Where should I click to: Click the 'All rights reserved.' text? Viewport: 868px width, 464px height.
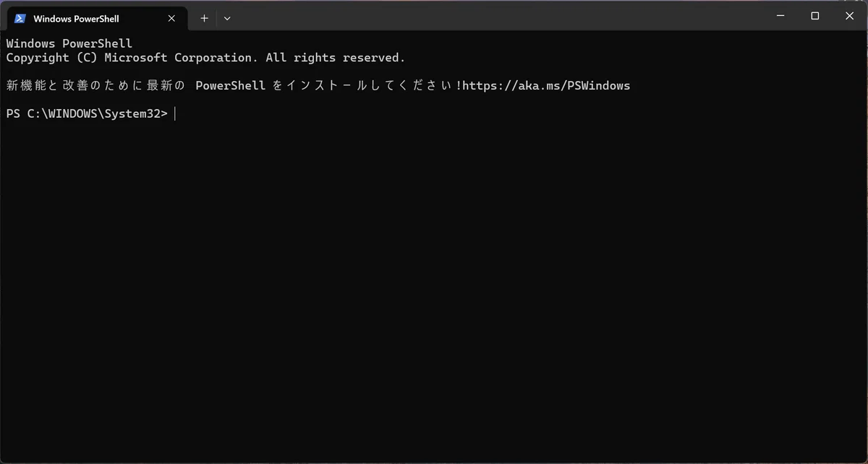[336, 58]
